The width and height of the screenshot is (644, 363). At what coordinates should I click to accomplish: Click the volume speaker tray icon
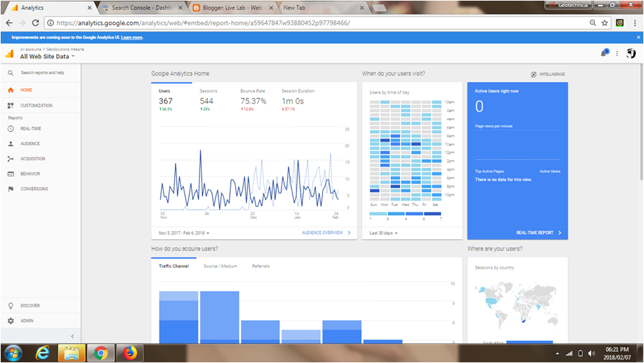[591, 353]
